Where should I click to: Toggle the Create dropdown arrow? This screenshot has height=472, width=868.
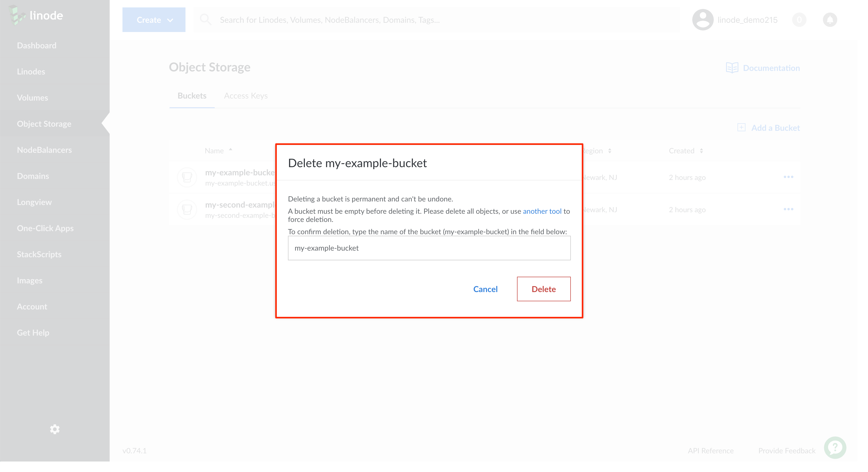pyautogui.click(x=170, y=20)
